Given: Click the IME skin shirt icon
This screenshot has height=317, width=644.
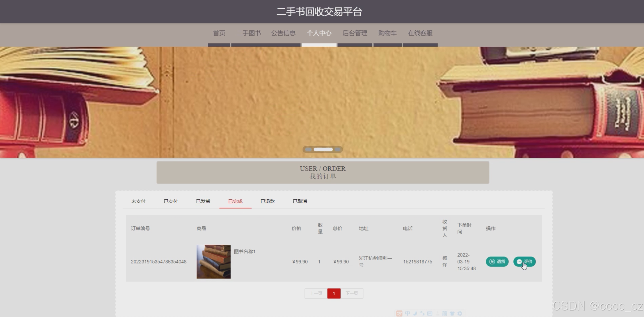Looking at the screenshot, I should [x=452, y=313].
